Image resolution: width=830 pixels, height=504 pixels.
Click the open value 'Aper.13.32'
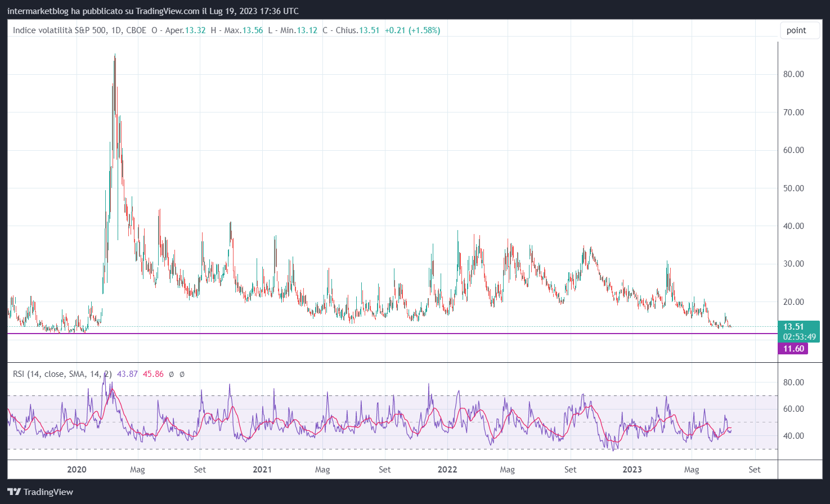coord(186,30)
